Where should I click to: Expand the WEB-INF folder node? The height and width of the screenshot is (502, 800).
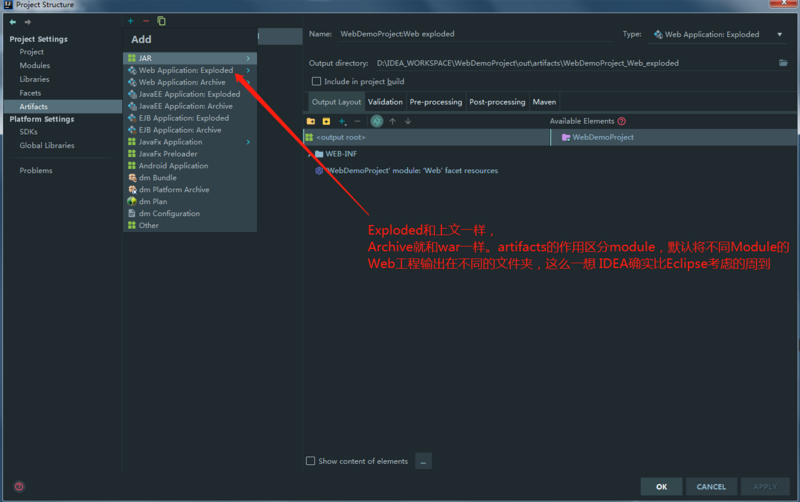pos(309,154)
